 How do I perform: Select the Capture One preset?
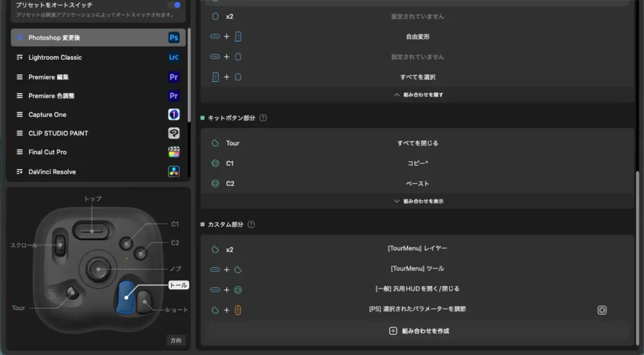pyautogui.click(x=98, y=115)
